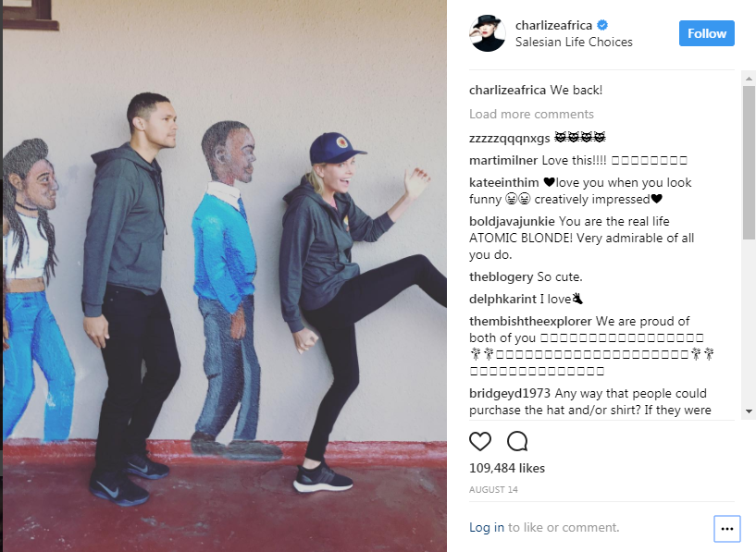Open the August 14 post date
This screenshot has height=552, width=756.
click(493, 490)
